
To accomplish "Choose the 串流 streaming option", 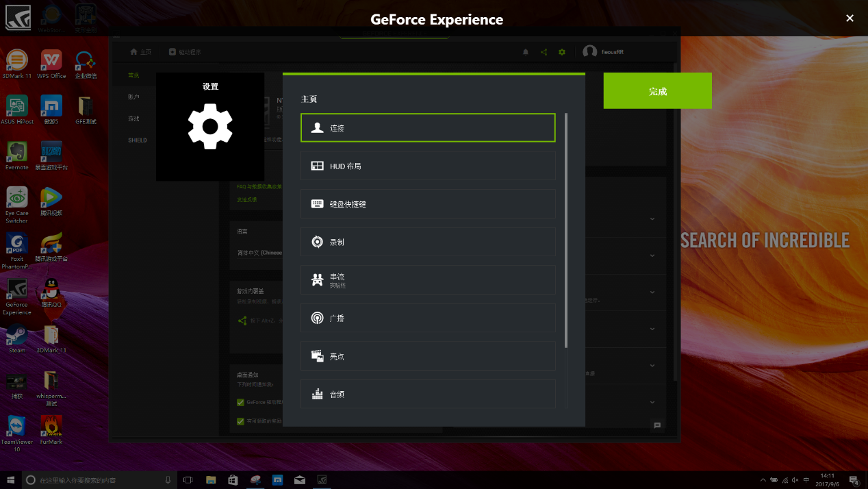I will [428, 280].
